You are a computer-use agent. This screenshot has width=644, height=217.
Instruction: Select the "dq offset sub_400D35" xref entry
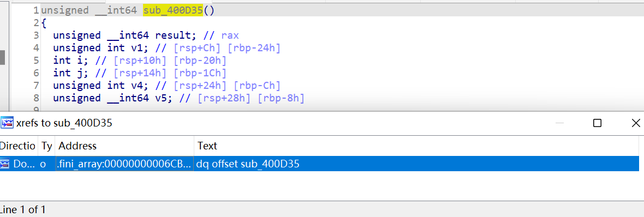pos(248,164)
